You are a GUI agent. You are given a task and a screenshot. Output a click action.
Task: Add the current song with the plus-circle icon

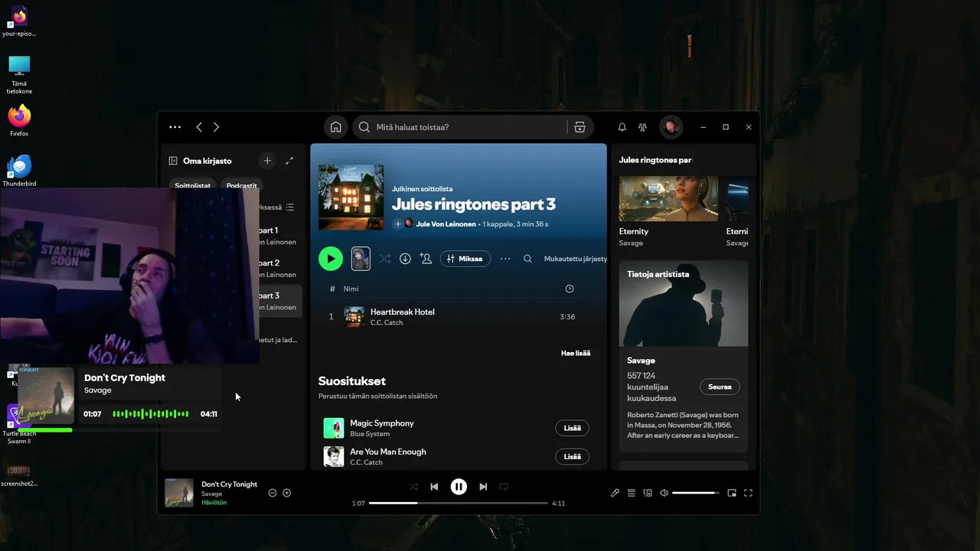[287, 493]
